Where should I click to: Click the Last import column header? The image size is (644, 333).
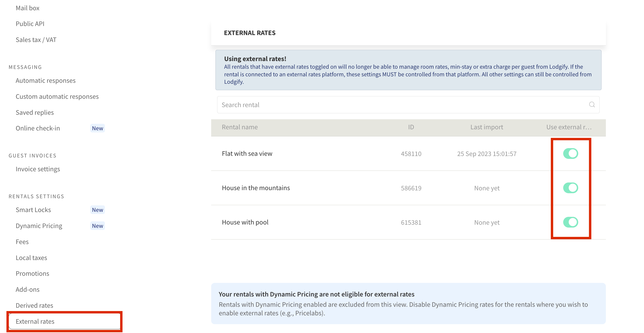(486, 127)
